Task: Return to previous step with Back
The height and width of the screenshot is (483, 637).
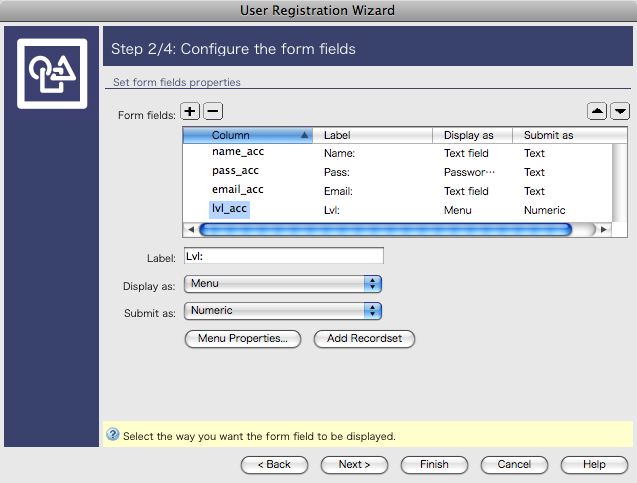Action: [x=274, y=464]
